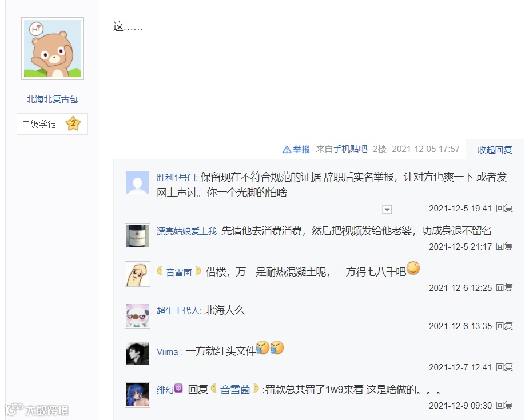Reply to 胜利1号门's comment
The height and width of the screenshot is (420, 525).
pyautogui.click(x=504, y=208)
